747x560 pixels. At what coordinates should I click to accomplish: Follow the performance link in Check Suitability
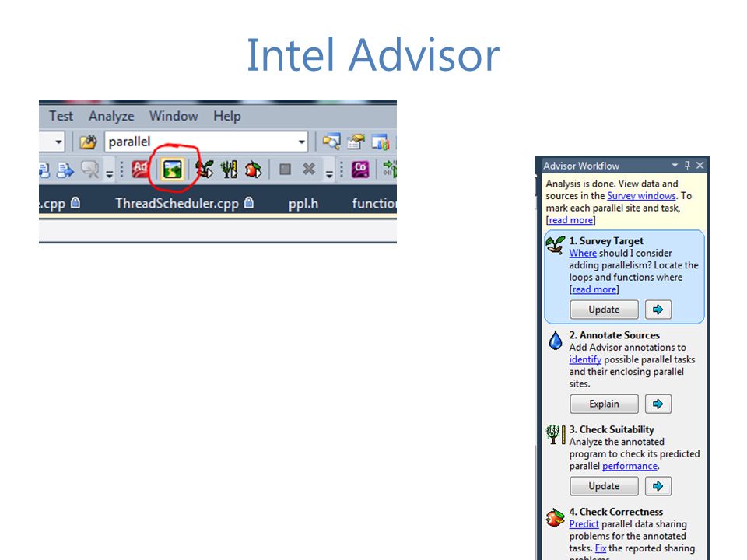[630, 466]
